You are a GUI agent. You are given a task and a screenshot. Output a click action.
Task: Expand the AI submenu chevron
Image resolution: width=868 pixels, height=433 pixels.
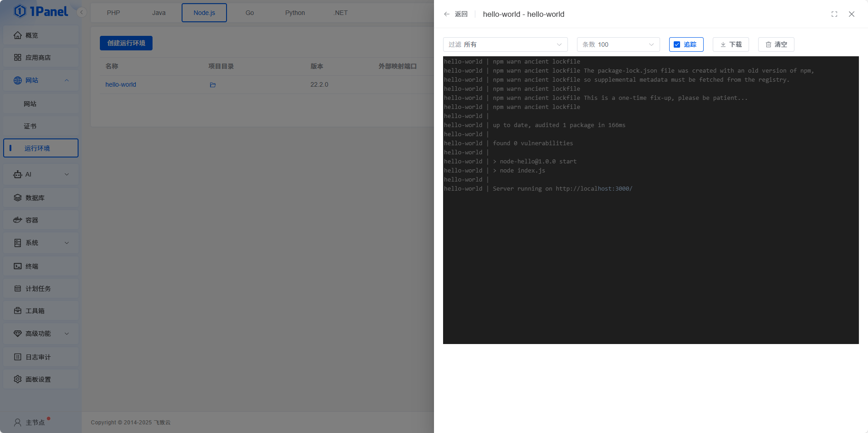tap(67, 174)
